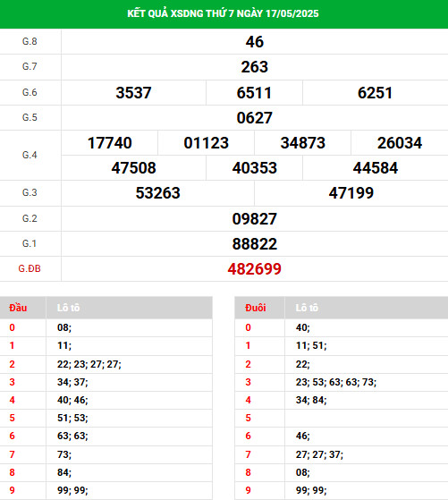
Task: Select the G.2 result 09827
Action: click(255, 219)
